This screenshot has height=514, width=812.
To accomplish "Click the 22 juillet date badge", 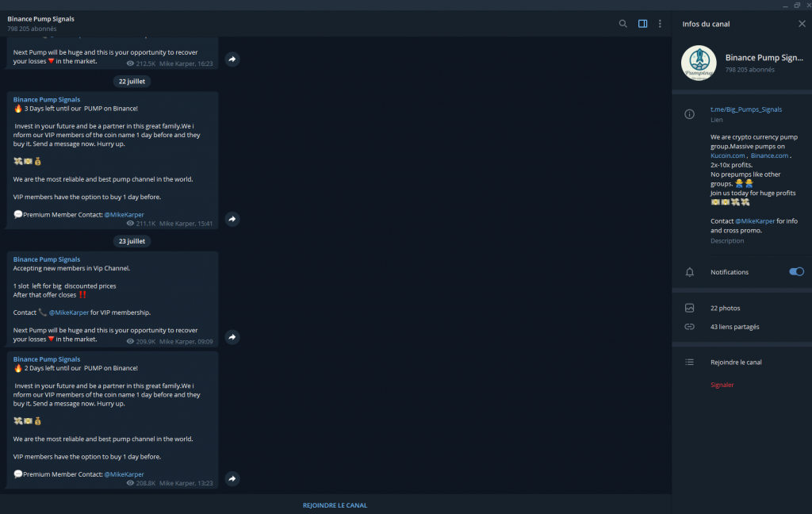I will [132, 81].
